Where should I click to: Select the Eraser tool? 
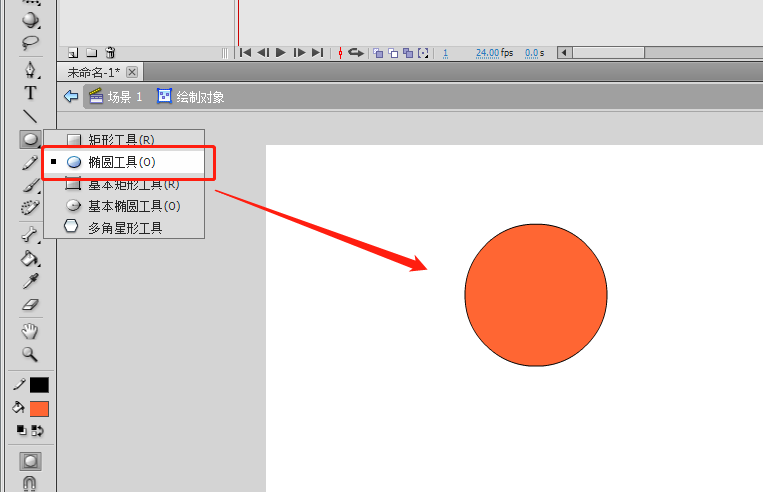[30, 305]
